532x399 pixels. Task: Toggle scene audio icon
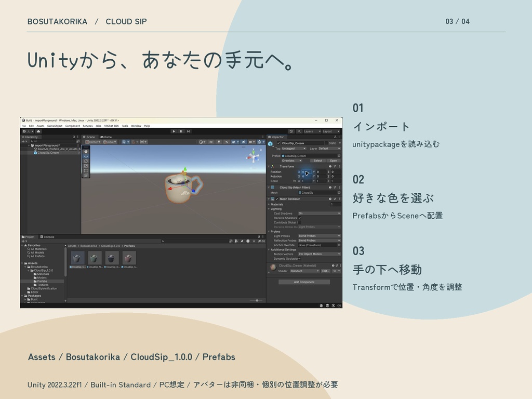tap(227, 142)
